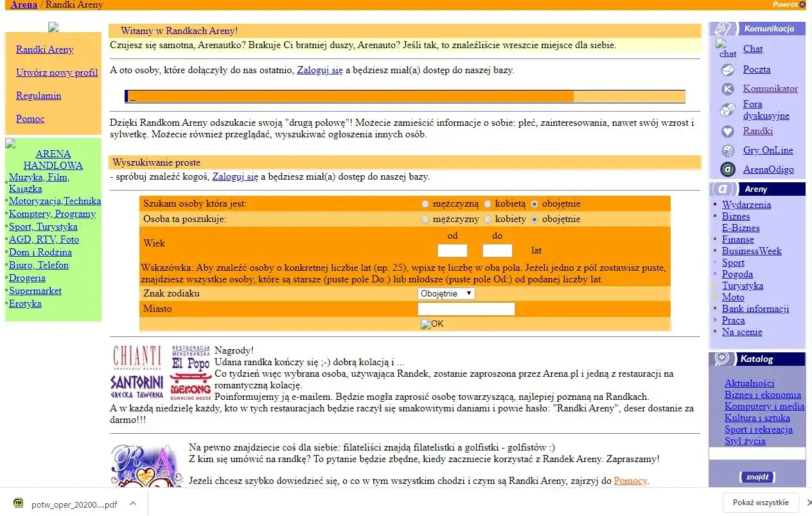Viewport: 812px width, 516px height.
Task: Open 'Wydarzenia' link in Areny
Action: (x=746, y=205)
